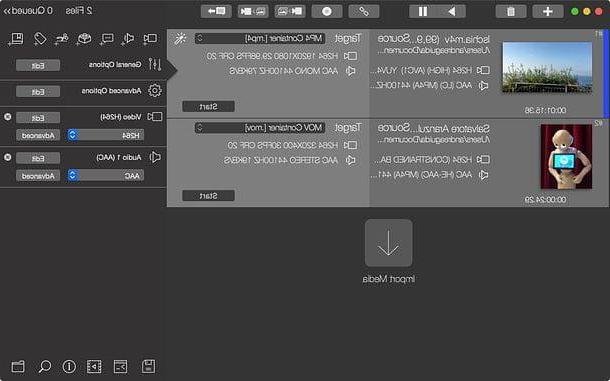Screen dimensions: 610x381
Task: Click the Advanced button beside the H264 dropdown
Action: coord(38,135)
